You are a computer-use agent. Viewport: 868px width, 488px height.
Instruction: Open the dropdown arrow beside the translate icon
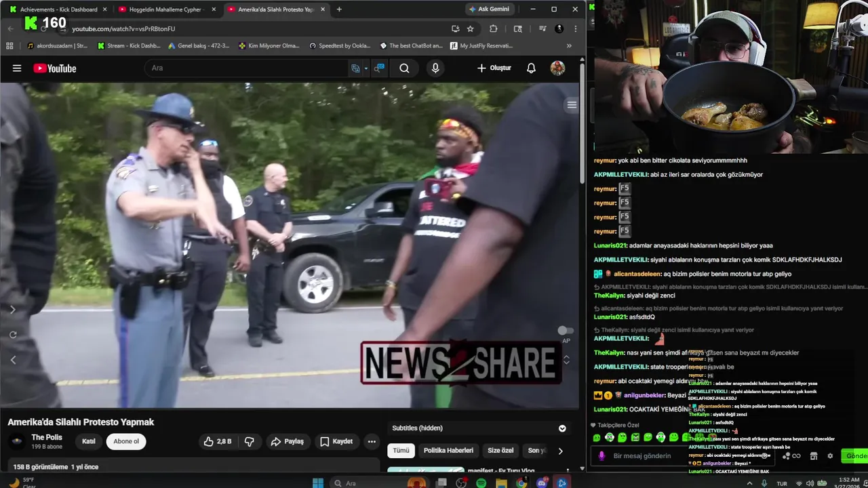[366, 68]
